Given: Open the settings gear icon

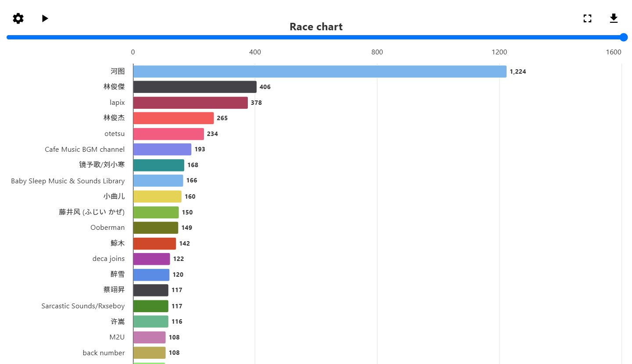Looking at the screenshot, I should 18,18.
